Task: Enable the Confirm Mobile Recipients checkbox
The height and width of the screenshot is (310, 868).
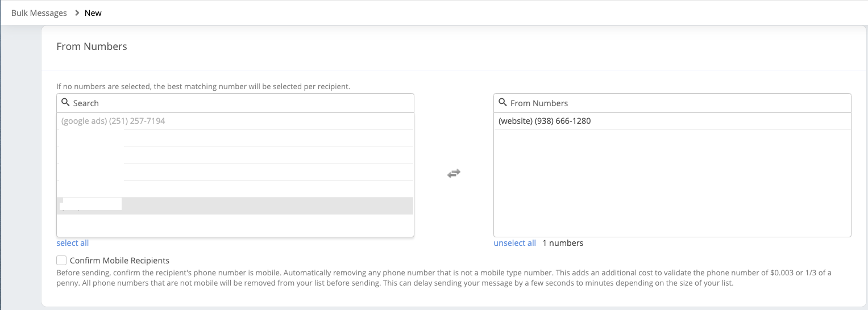Action: pos(61,261)
